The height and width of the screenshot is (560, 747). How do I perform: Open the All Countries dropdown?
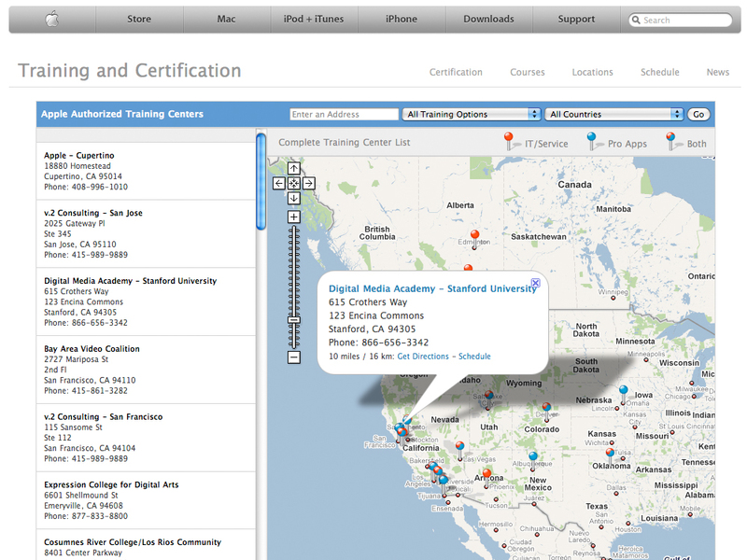614,114
